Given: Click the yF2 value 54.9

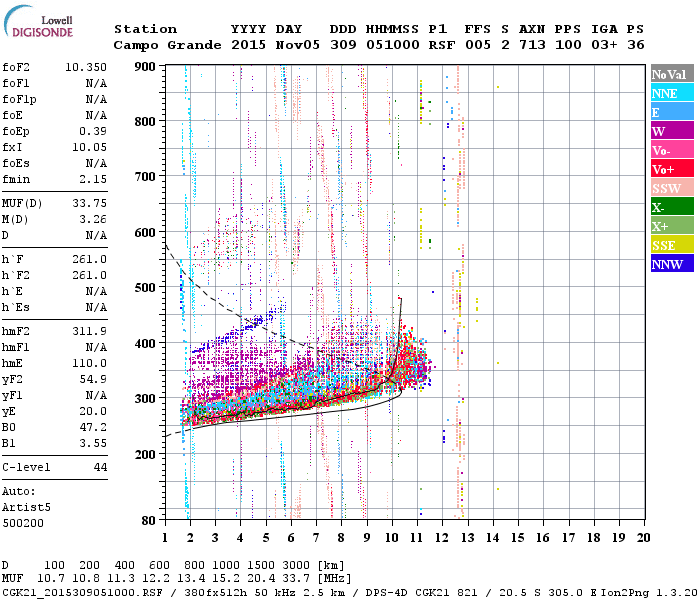Looking at the screenshot, I should tap(93, 379).
